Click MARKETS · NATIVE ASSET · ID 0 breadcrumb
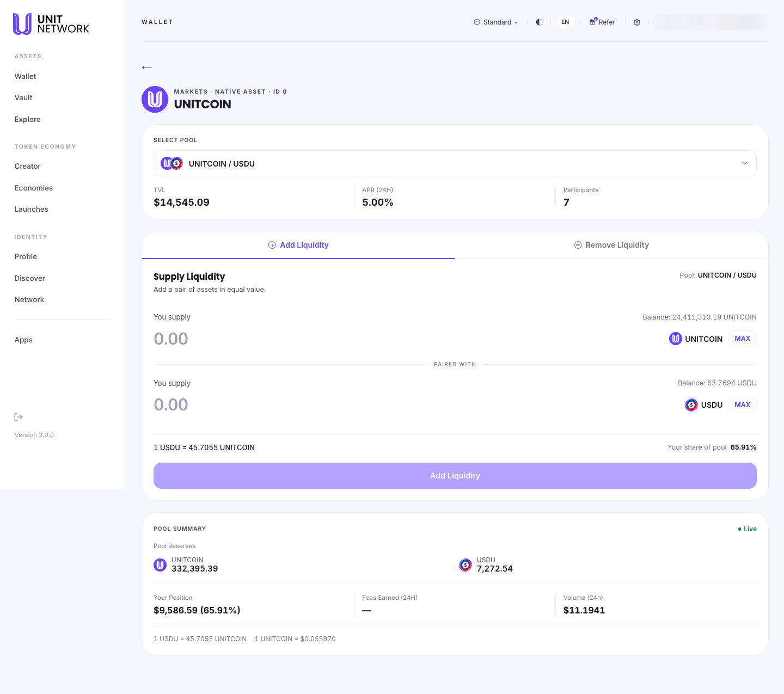784x694 pixels. tap(230, 92)
